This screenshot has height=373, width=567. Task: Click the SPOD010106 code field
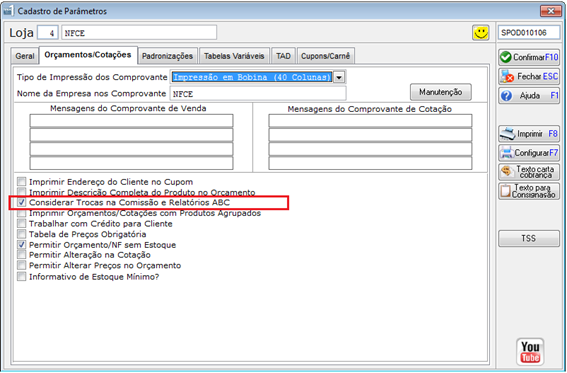pyautogui.click(x=529, y=33)
